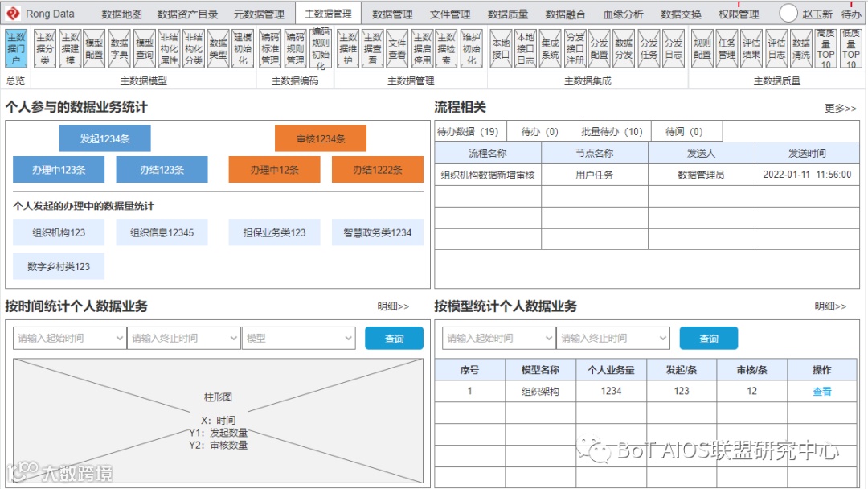Click the 审核1234条 orange tile
868x489 pixels.
tap(321, 138)
